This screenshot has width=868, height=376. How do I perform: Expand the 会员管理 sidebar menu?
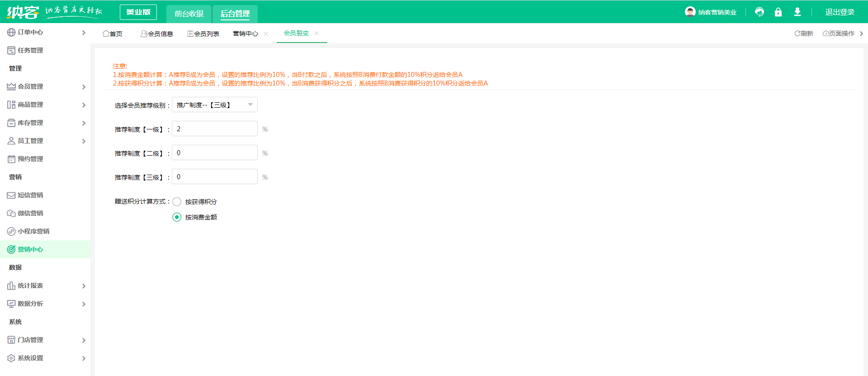(45, 86)
